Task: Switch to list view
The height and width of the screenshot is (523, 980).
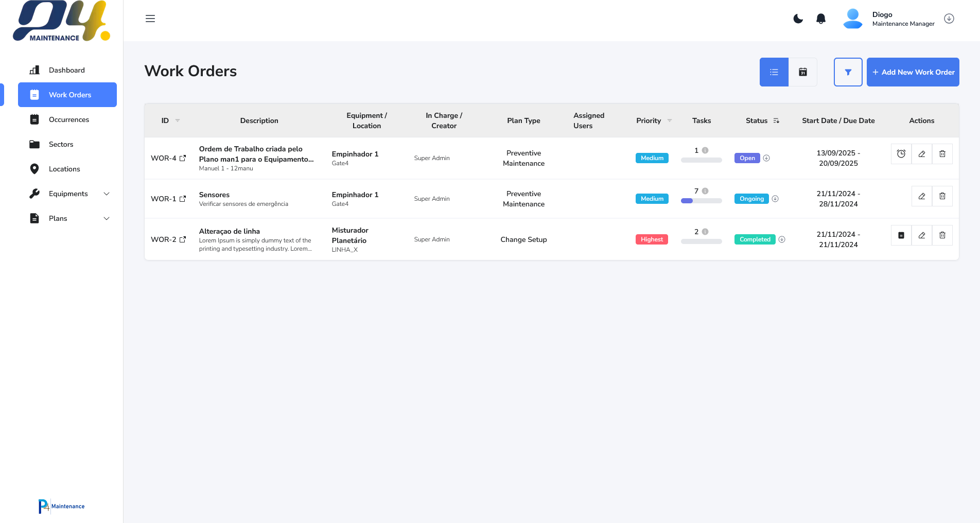Action: pos(774,72)
